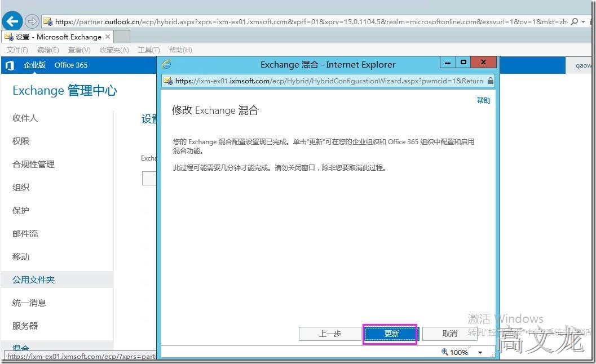Click the search magnifier in main address bar
The height and width of the screenshot is (364, 596).
[x=575, y=21]
